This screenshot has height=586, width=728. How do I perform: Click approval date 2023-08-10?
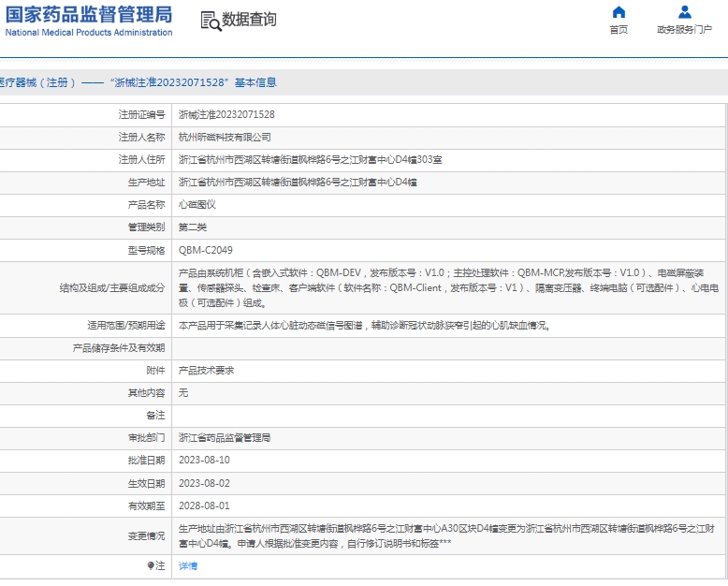[204, 461]
